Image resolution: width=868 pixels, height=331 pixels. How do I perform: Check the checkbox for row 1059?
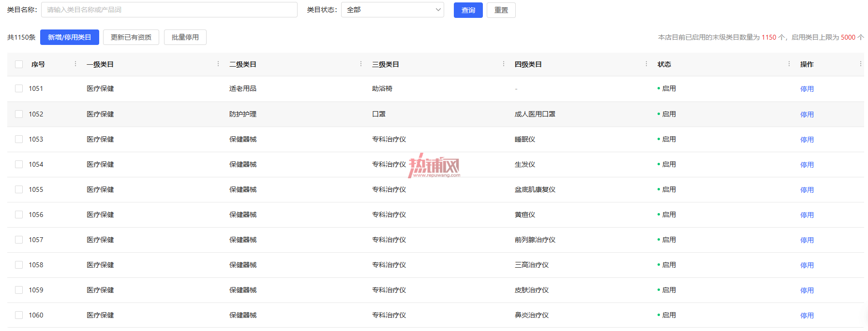point(19,290)
